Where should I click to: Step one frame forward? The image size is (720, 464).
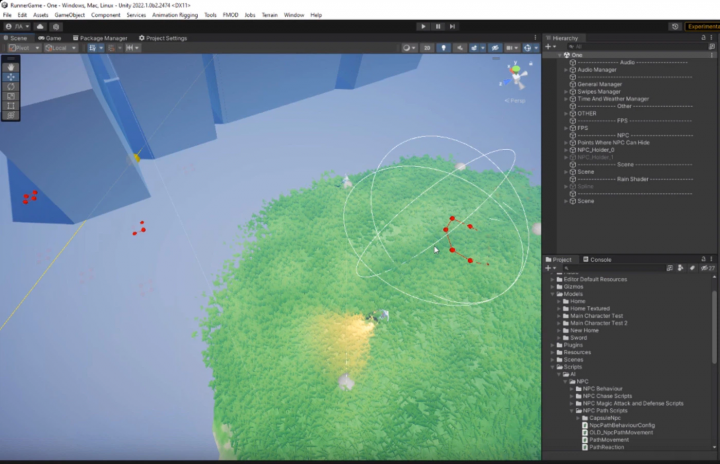tap(453, 27)
